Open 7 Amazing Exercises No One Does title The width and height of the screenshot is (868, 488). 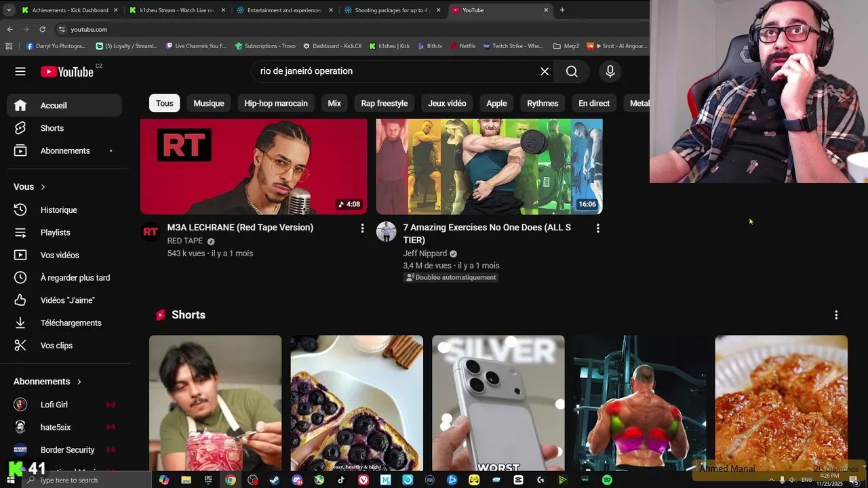(487, 234)
